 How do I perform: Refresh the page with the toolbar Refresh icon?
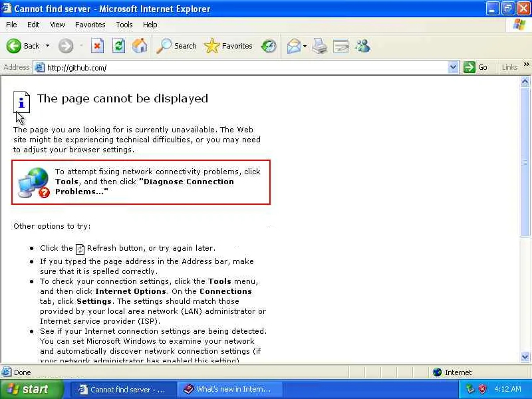tap(119, 46)
